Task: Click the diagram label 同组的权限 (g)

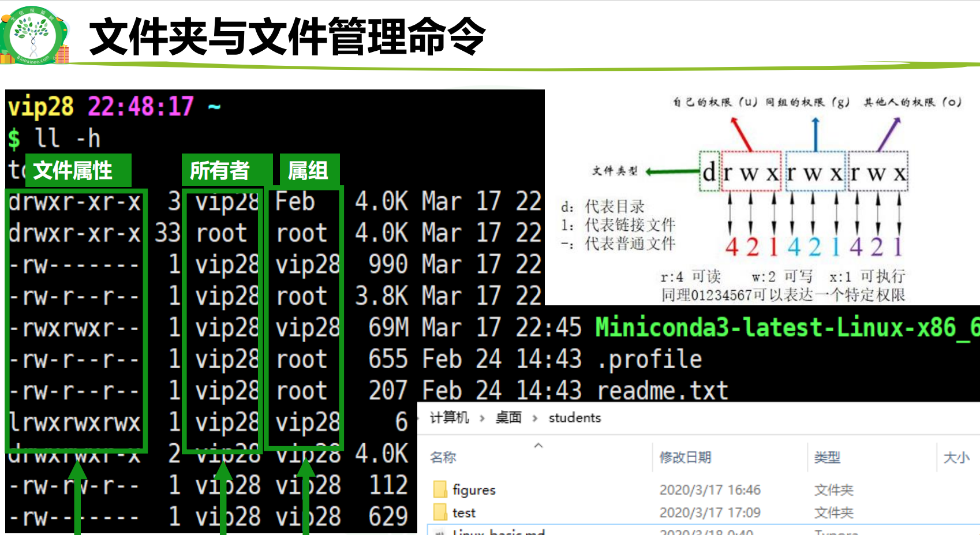Action: click(808, 102)
